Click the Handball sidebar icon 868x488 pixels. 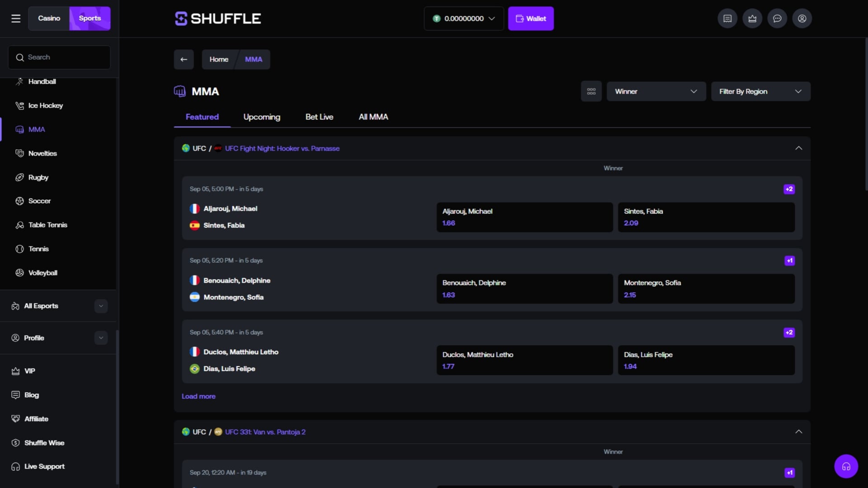(x=19, y=81)
